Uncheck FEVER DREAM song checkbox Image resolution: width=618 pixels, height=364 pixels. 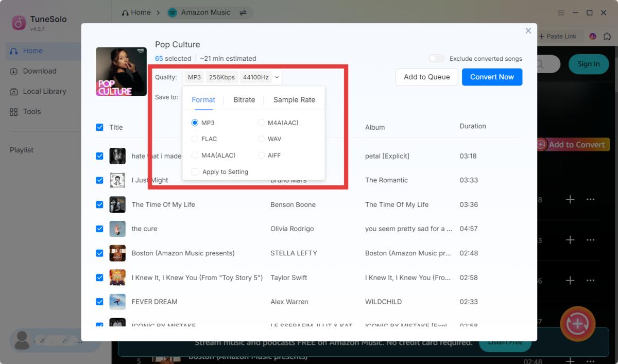point(99,302)
